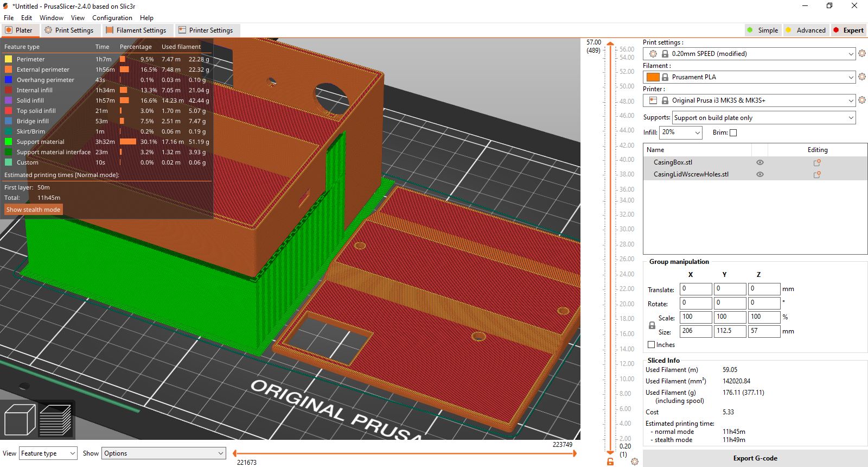The height and width of the screenshot is (467, 868).
Task: Switch to Printer Settings tab
Action: pyautogui.click(x=206, y=30)
